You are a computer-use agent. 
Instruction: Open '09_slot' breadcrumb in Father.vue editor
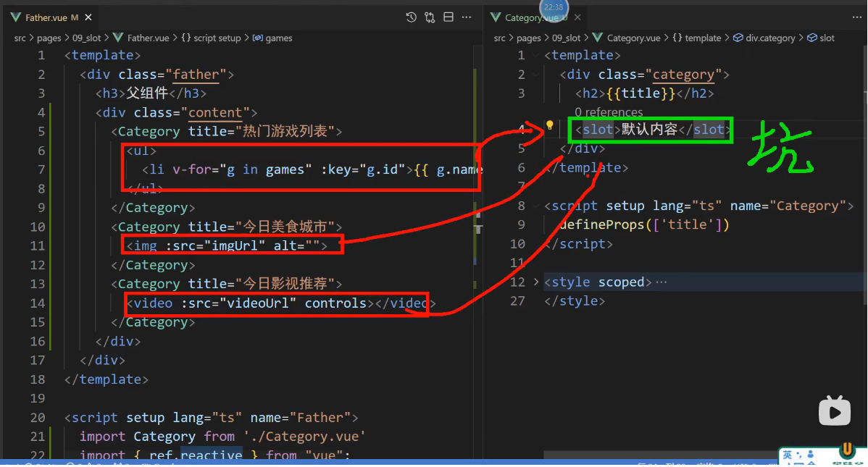click(87, 38)
